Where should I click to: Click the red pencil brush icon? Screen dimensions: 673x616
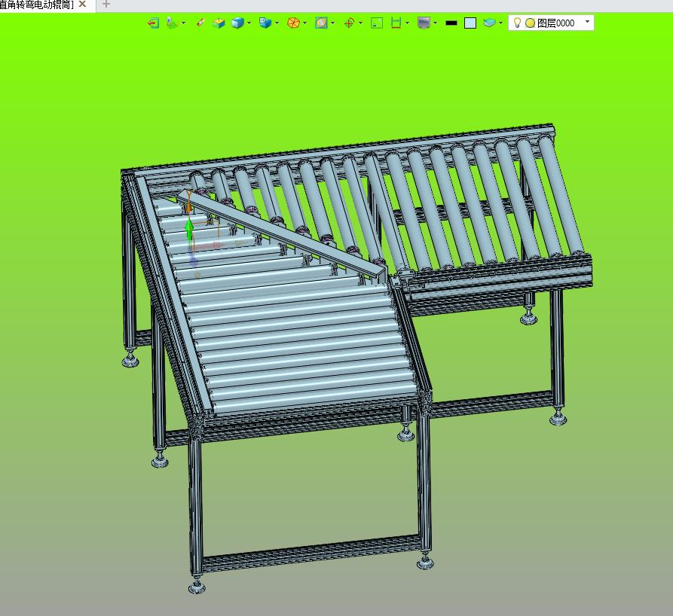(x=200, y=23)
